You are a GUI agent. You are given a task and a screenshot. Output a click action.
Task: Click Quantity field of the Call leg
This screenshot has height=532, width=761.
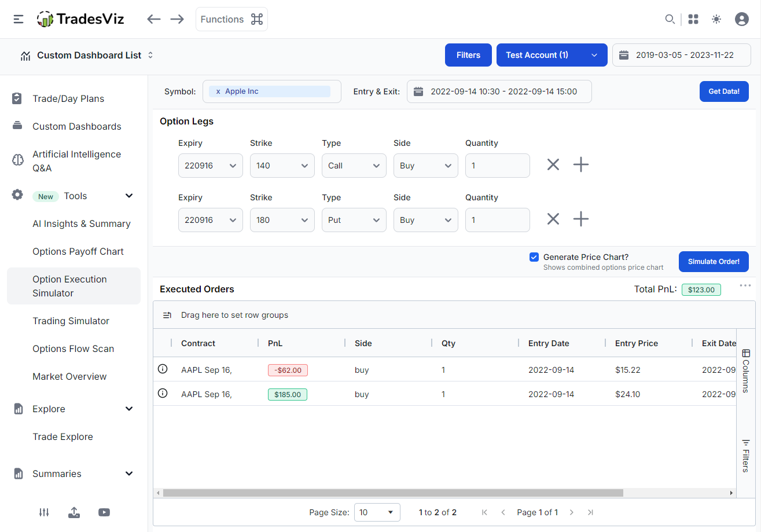point(498,166)
